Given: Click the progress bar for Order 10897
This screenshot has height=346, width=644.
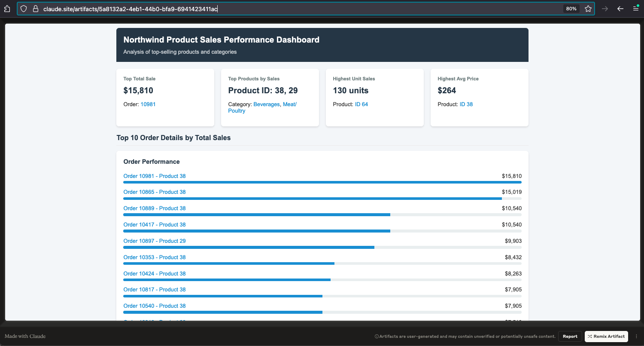Looking at the screenshot, I should 322,248.
